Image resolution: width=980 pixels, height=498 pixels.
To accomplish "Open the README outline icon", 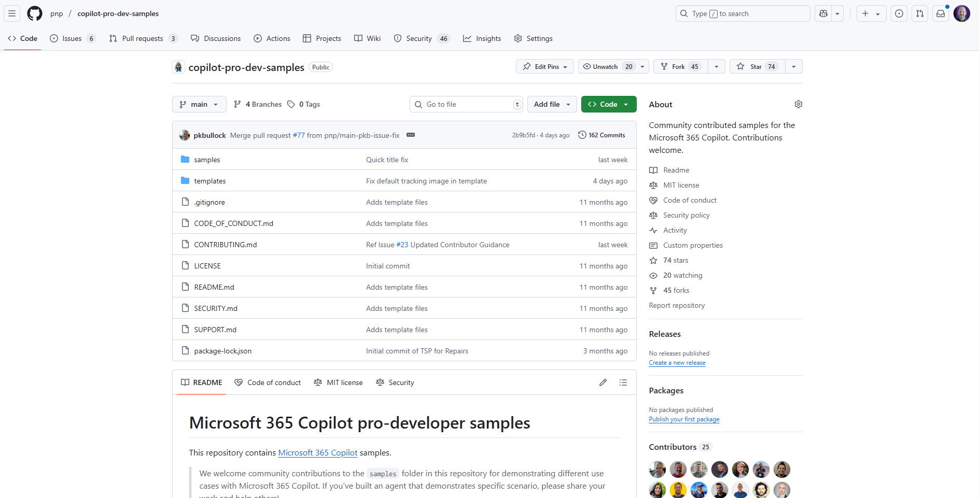I will tap(623, 382).
